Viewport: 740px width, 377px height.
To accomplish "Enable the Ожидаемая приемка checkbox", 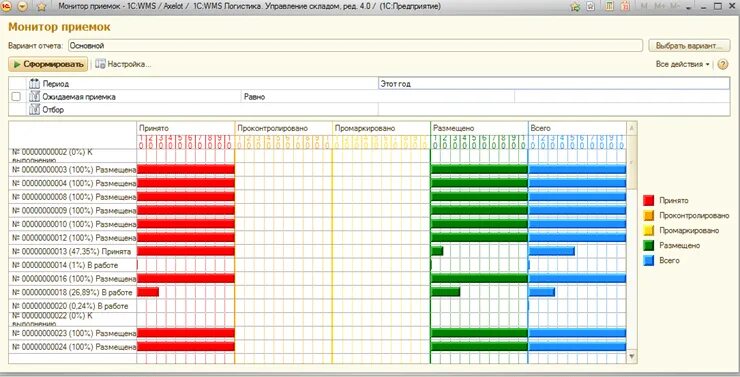I will coord(16,96).
